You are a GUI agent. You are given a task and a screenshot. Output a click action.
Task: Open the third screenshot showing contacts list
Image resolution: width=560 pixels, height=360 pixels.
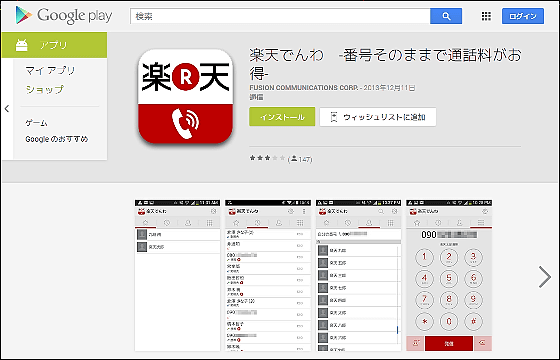359,275
